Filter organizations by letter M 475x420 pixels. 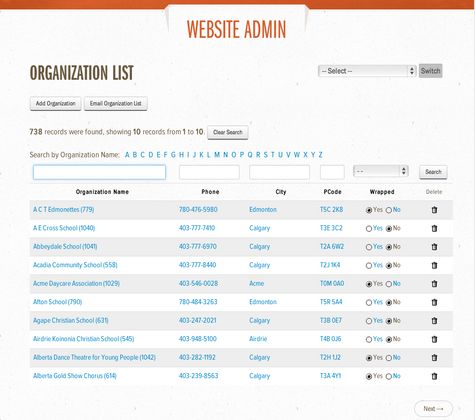tap(217, 155)
